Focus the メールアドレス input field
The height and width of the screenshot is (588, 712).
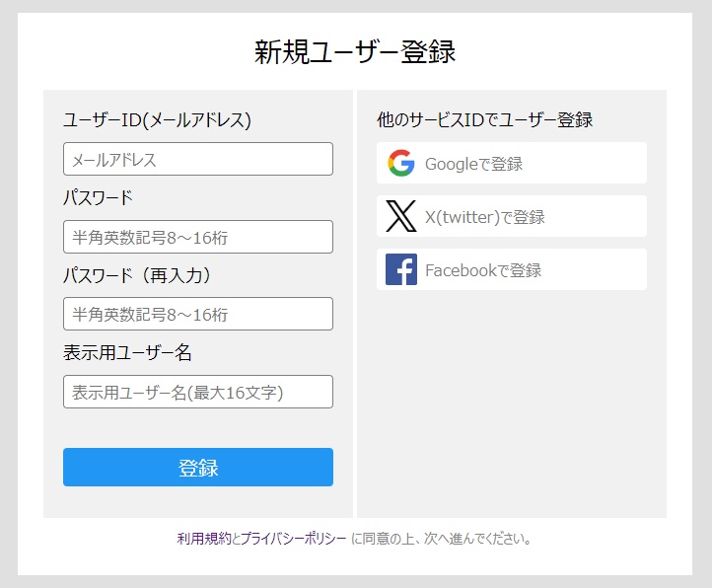(x=198, y=159)
